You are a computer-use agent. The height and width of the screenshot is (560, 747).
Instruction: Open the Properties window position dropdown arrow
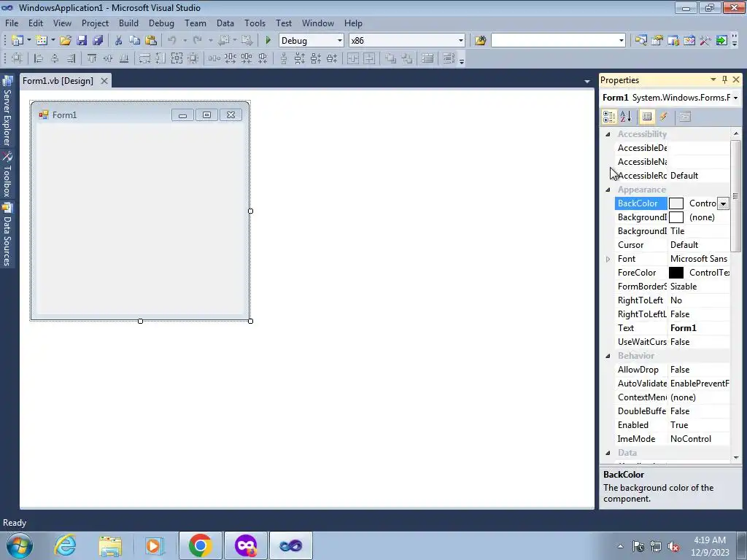tap(713, 79)
